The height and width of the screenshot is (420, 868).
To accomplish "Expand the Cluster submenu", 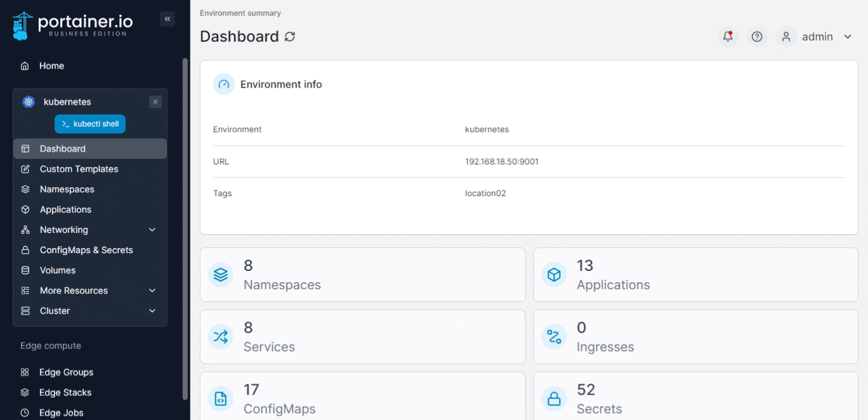I will (x=152, y=311).
